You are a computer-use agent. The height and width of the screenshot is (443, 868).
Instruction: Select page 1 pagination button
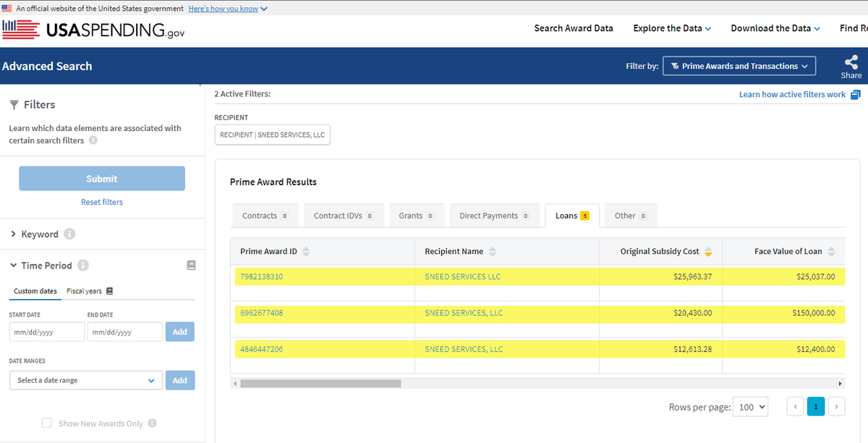point(816,407)
